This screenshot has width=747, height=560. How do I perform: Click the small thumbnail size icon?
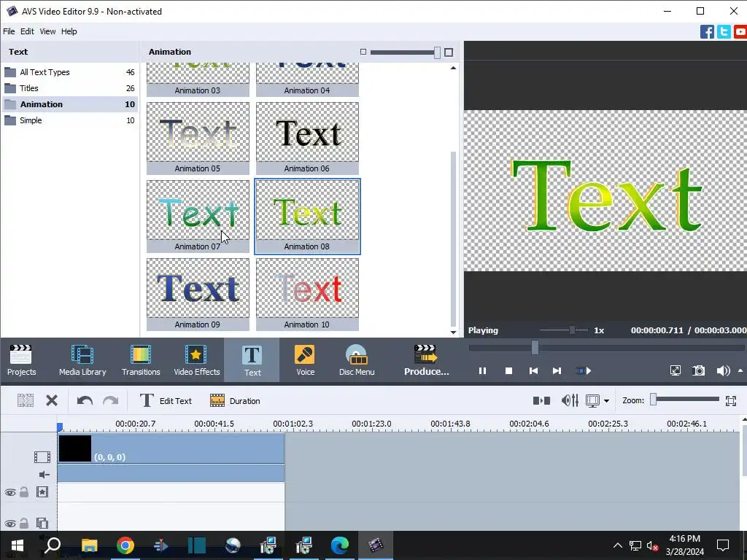coord(363,52)
